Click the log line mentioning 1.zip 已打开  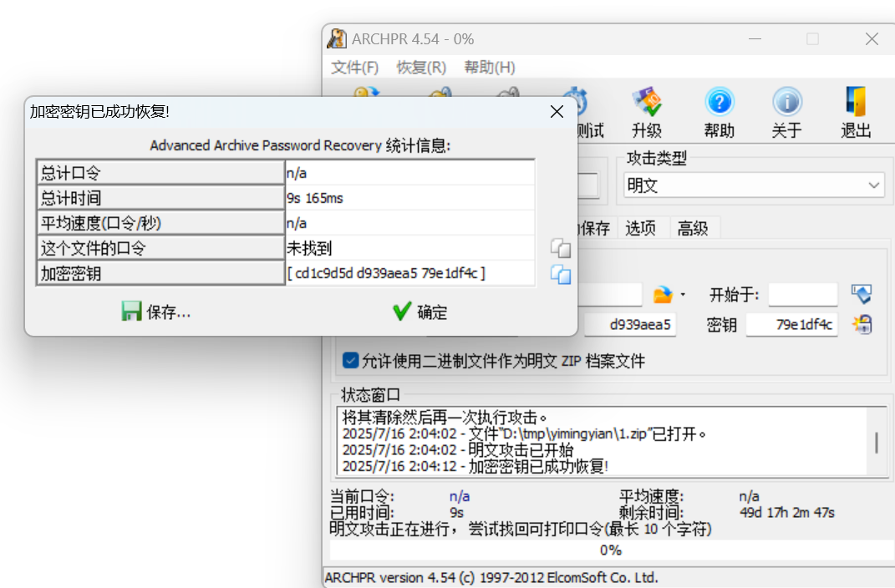(524, 434)
